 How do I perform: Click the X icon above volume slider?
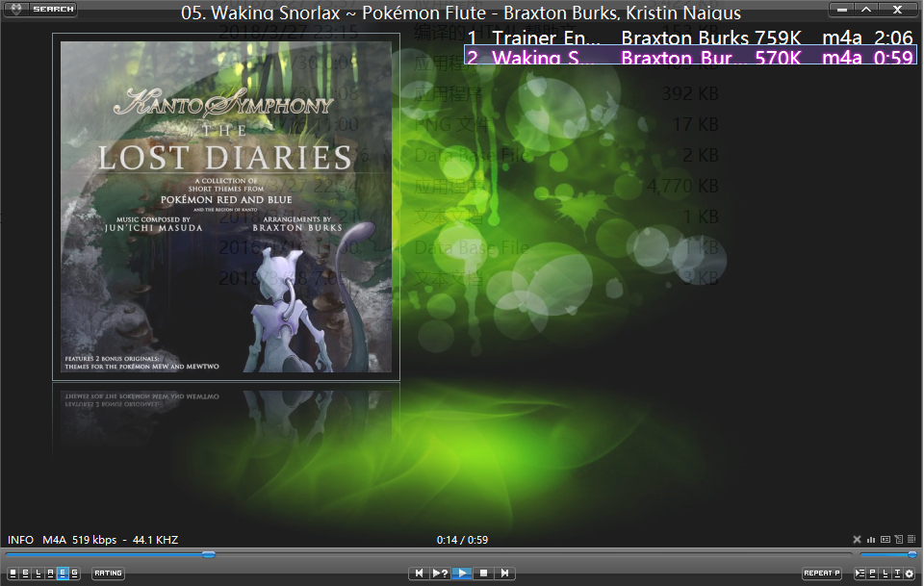(x=857, y=540)
